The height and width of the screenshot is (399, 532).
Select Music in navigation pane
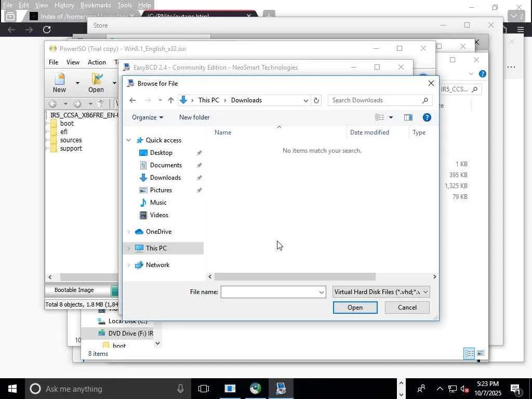pyautogui.click(x=158, y=203)
